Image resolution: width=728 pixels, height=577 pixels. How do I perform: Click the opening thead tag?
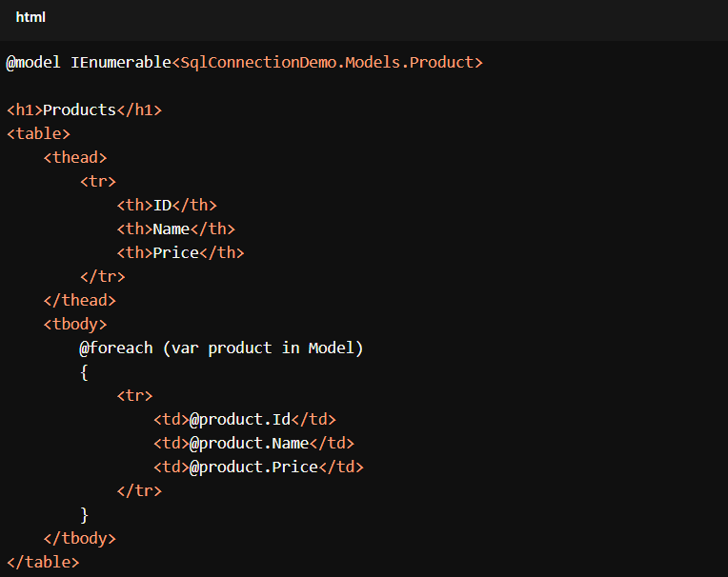(75, 158)
